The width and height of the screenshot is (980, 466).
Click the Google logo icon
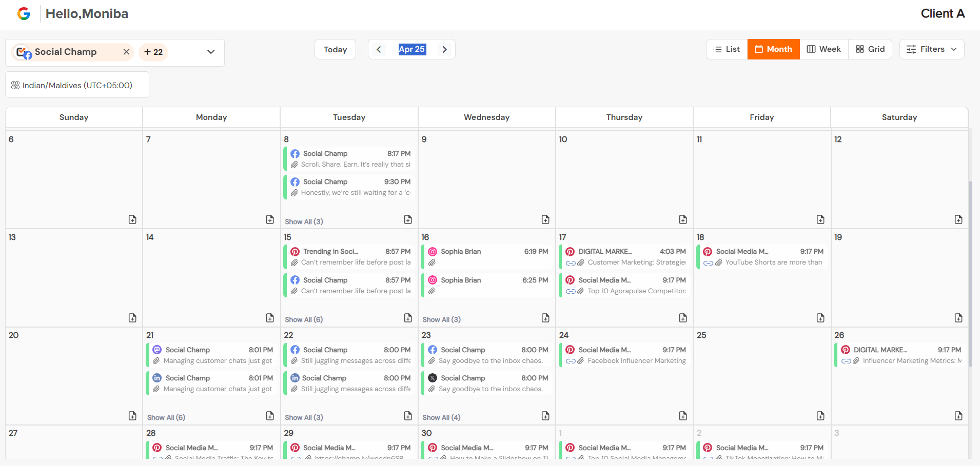(24, 14)
